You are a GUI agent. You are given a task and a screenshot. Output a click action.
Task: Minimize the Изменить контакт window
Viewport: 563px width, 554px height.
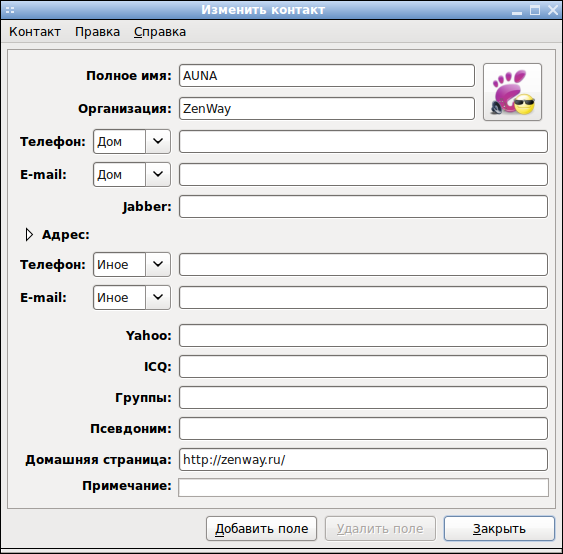517,10
